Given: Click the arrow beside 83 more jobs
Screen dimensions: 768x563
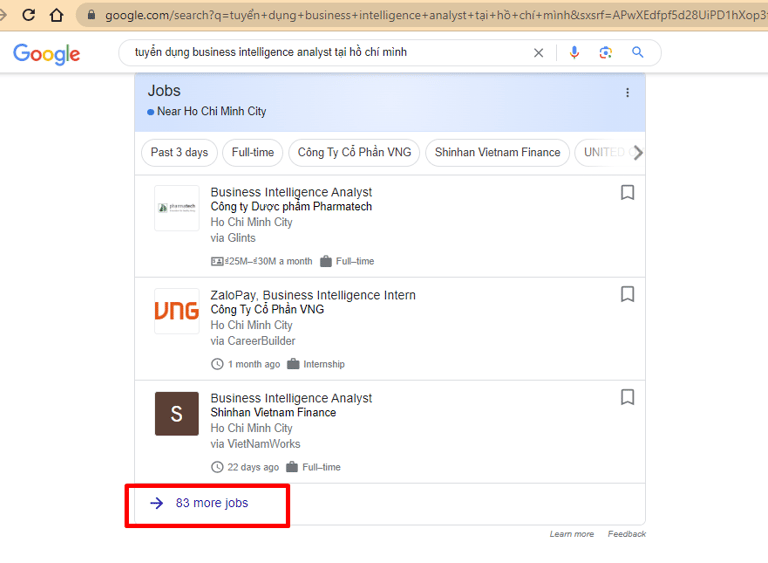Looking at the screenshot, I should click(x=157, y=503).
